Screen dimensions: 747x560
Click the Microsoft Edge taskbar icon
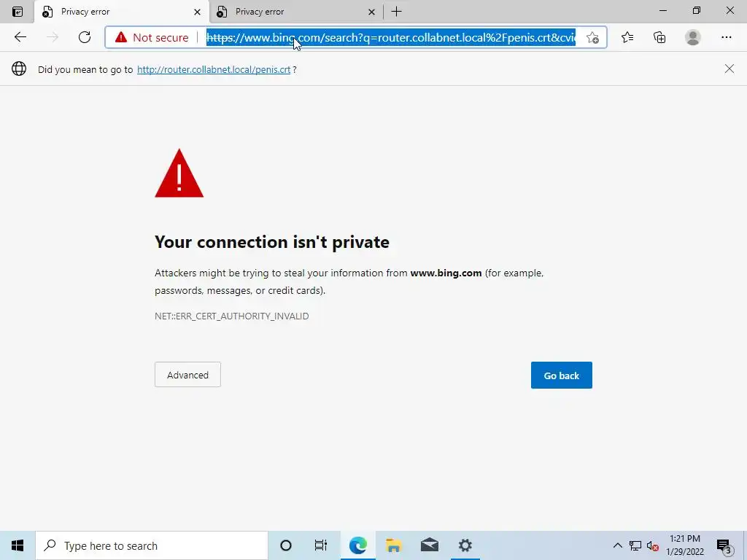click(357, 545)
